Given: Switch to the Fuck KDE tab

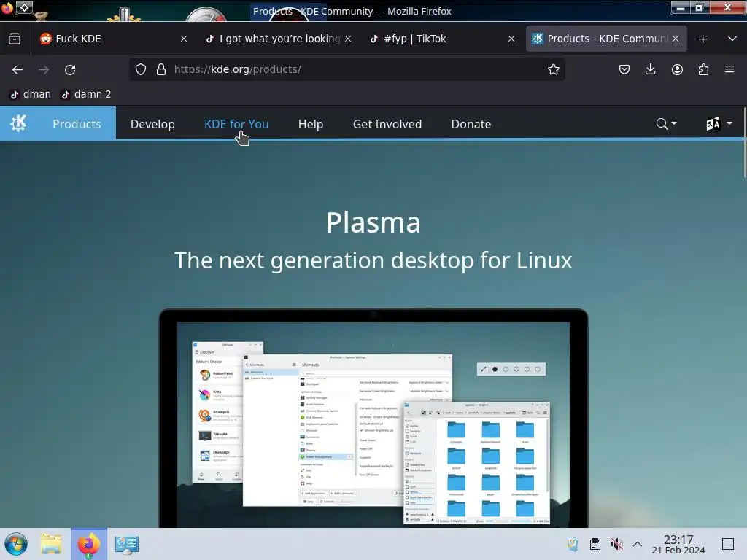Looking at the screenshot, I should pos(113,39).
